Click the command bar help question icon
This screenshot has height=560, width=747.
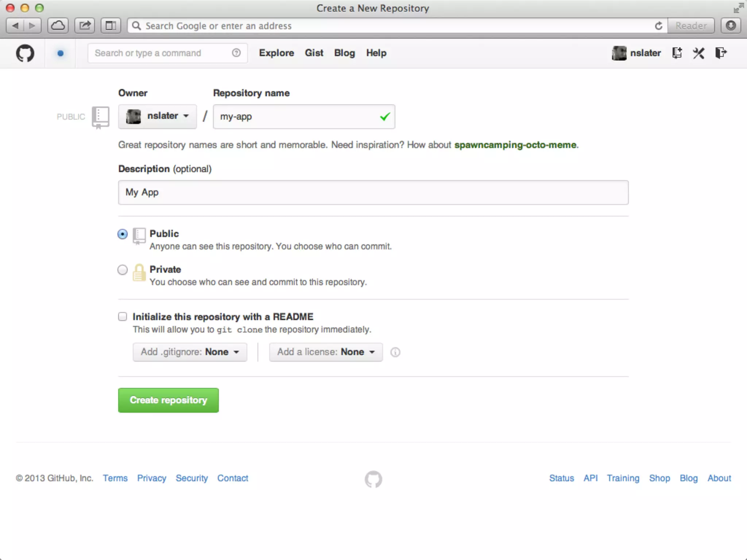(236, 53)
